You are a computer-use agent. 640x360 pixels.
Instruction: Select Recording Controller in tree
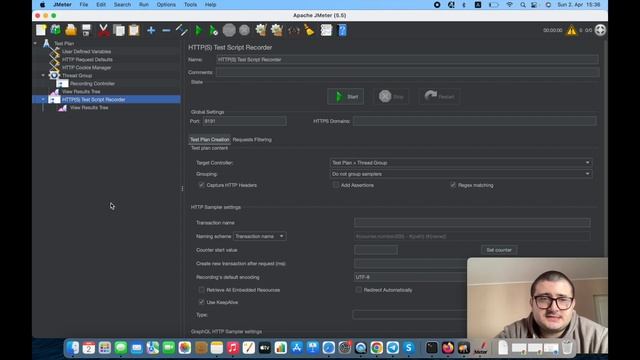pos(92,84)
